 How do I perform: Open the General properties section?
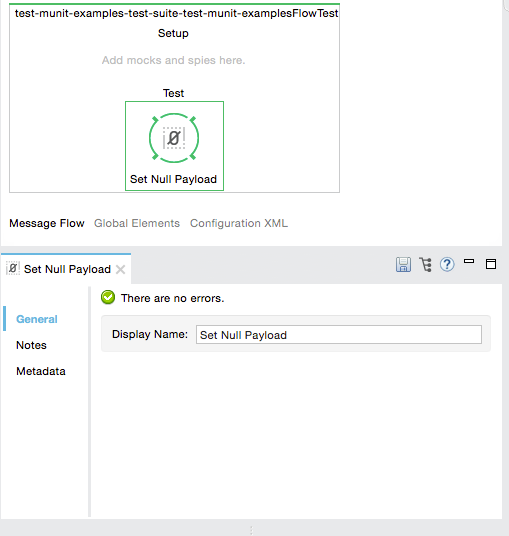tap(37, 319)
